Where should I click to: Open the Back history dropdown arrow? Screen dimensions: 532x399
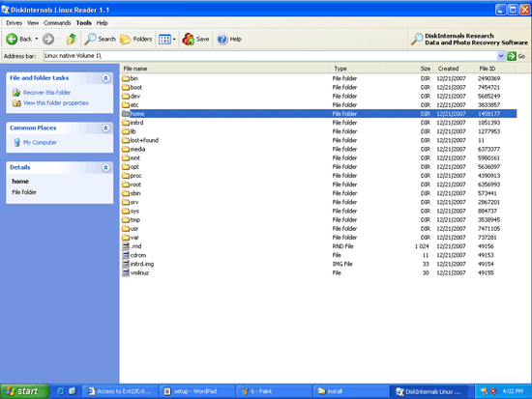[x=37, y=39]
